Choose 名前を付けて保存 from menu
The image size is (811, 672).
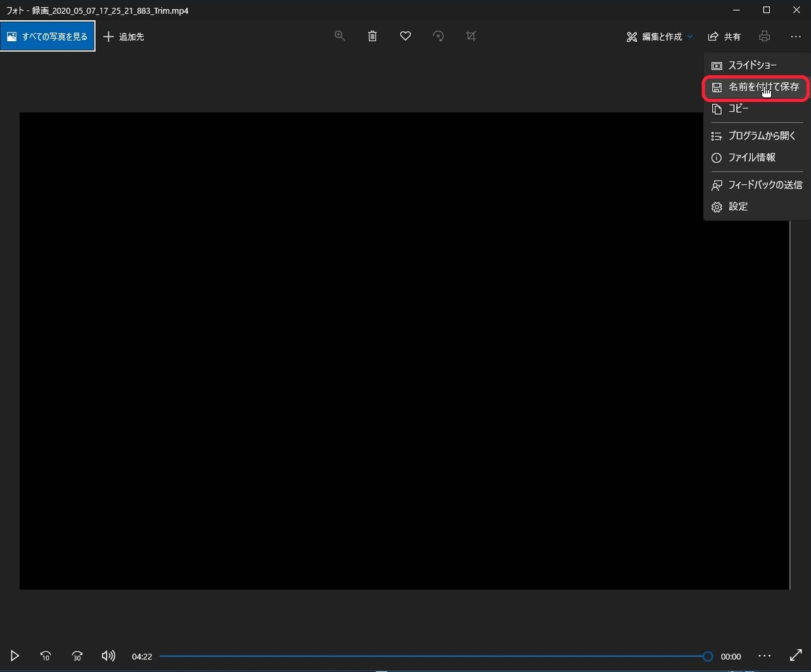(757, 87)
